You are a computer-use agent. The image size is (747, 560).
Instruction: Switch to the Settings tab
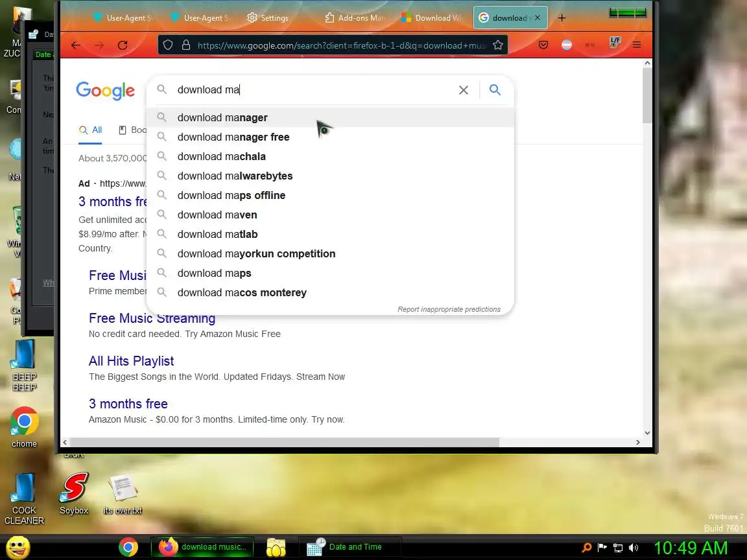(x=268, y=18)
